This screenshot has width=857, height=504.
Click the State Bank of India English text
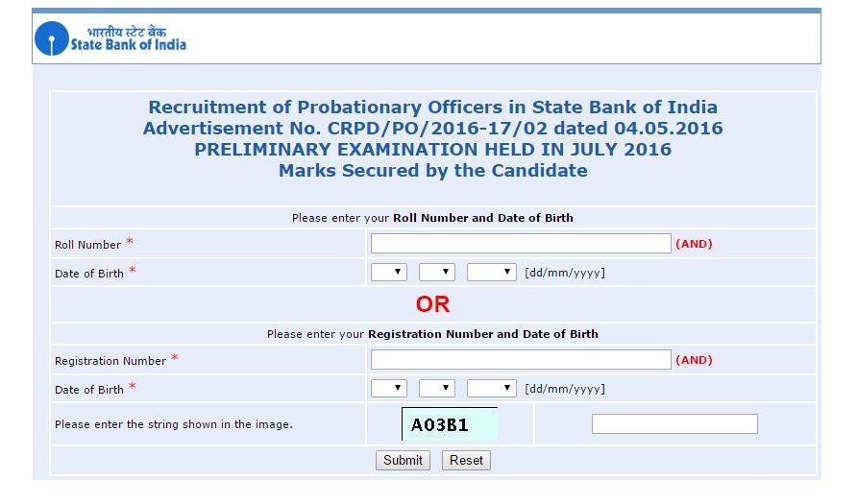(129, 45)
